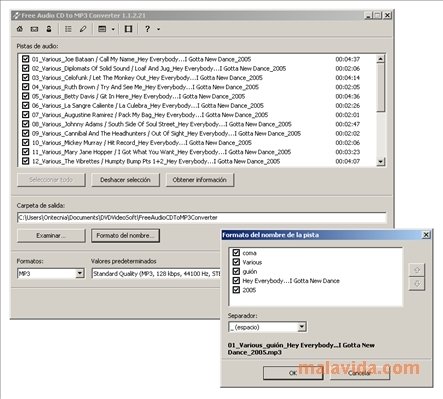This screenshot has width=443, height=399.
Task: Click the Carpeta de salida path field
Action: click(202, 218)
